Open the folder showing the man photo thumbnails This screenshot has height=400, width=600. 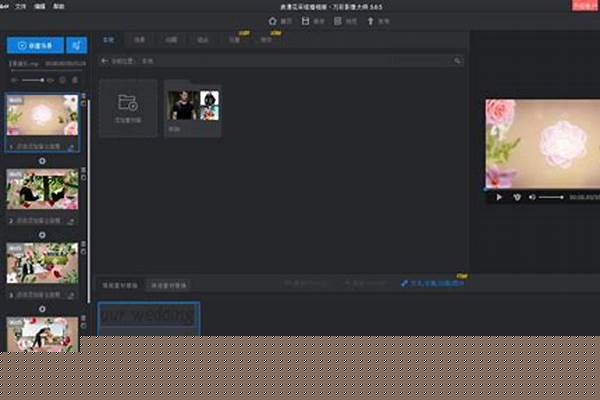[x=193, y=109]
